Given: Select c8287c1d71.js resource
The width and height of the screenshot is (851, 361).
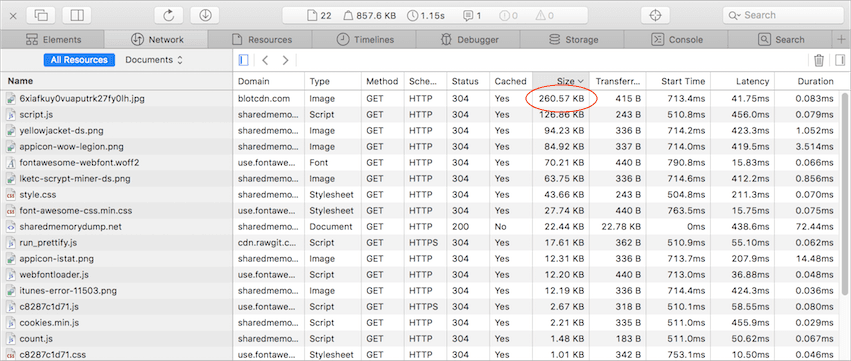Looking at the screenshot, I should (x=420, y=307).
